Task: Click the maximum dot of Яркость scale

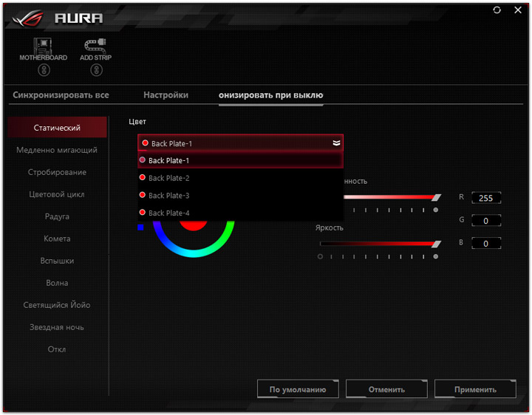Action: tap(436, 256)
